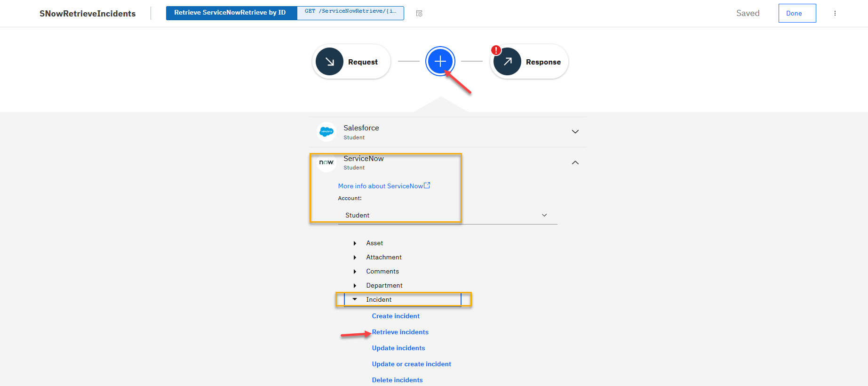The width and height of the screenshot is (868, 386).
Task: Click the Salesforce connector name
Action: click(361, 128)
